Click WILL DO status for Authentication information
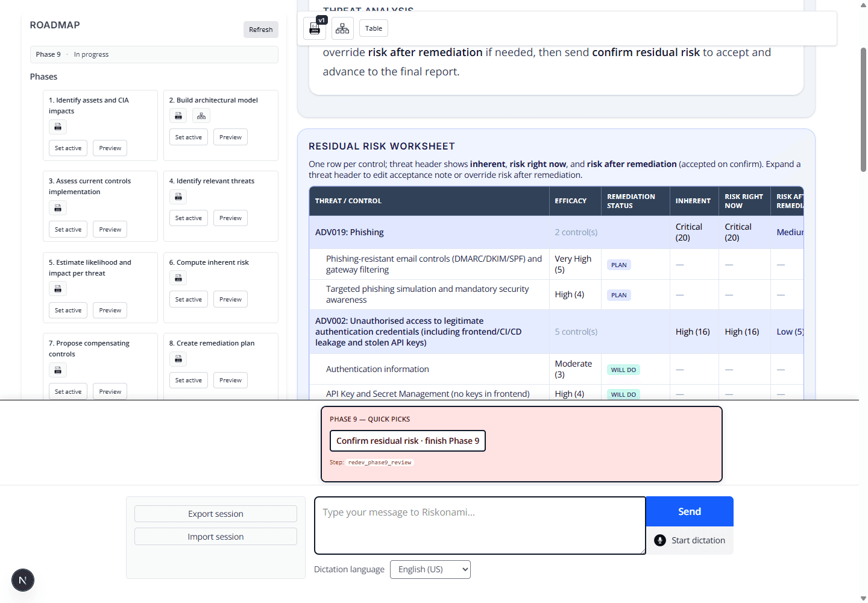The height and width of the screenshot is (603, 868). pos(623,370)
